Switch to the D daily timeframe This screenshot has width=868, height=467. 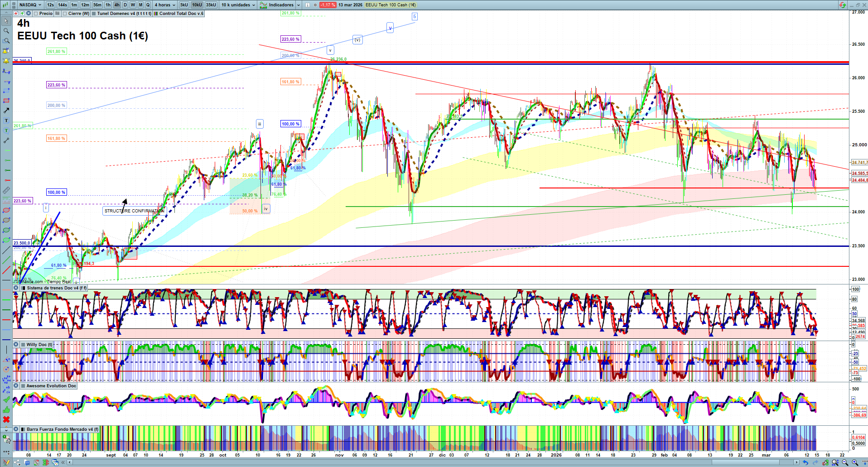click(125, 5)
